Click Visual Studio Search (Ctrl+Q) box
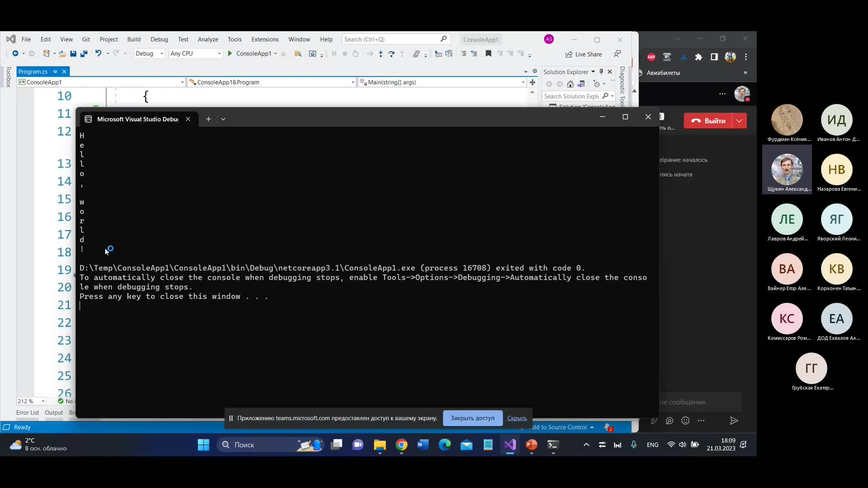Image resolution: width=868 pixels, height=488 pixels. click(396, 39)
